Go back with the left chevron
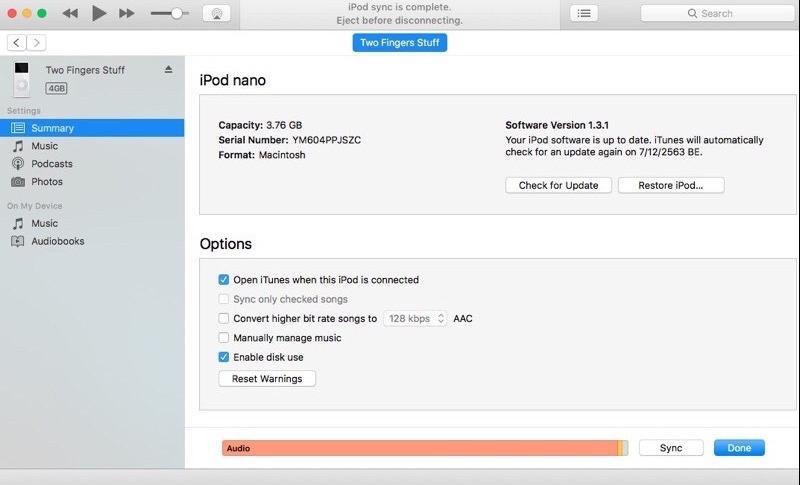Screen dimensions: 800x485 point(16,43)
